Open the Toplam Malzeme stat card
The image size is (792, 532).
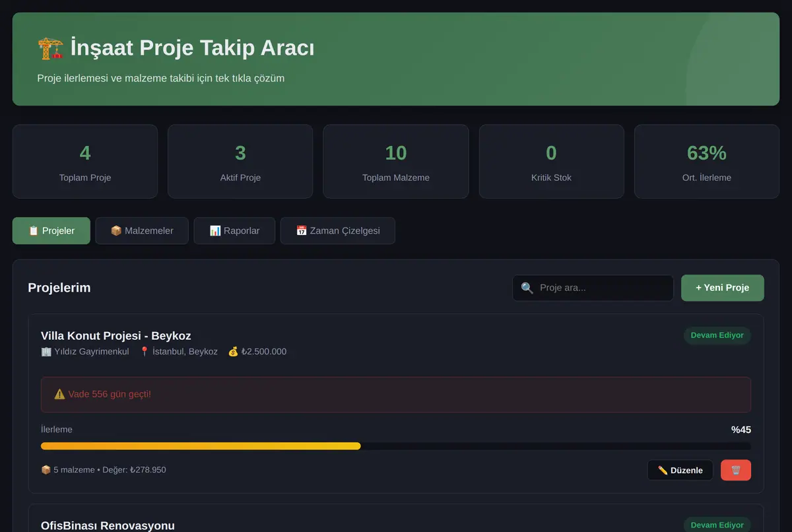point(396,162)
